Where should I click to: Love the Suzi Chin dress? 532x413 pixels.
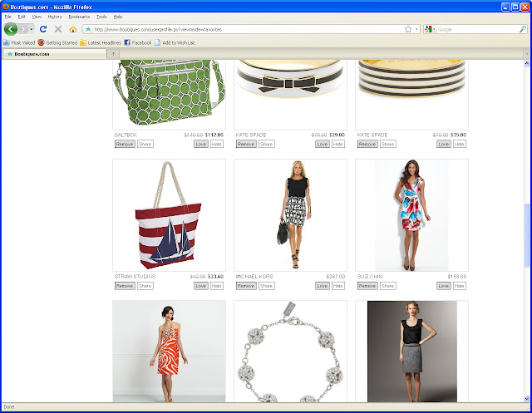(444, 286)
